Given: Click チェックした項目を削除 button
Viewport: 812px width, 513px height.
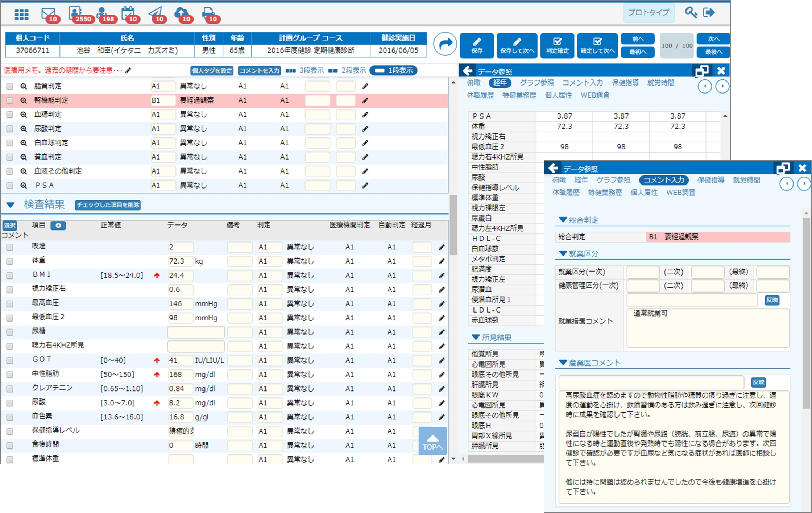Looking at the screenshot, I should click(108, 205).
